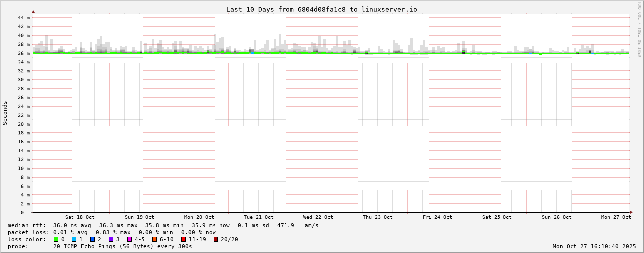
Task: Click the '36 m' y-axis tick label
Action: [x=23, y=53]
